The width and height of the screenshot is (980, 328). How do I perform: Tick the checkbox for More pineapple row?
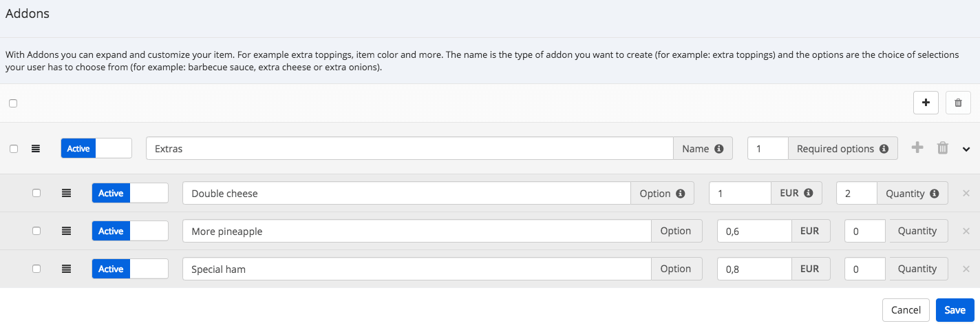click(36, 231)
